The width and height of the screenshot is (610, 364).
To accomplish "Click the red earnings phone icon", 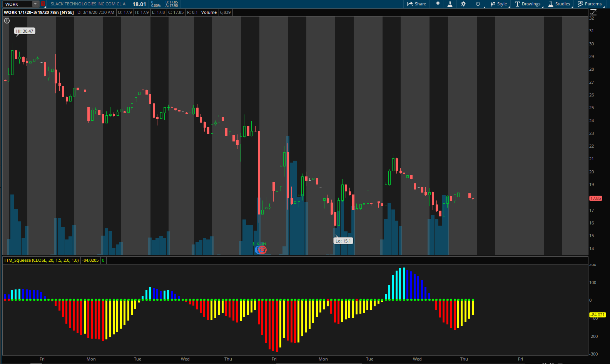I will click(262, 250).
